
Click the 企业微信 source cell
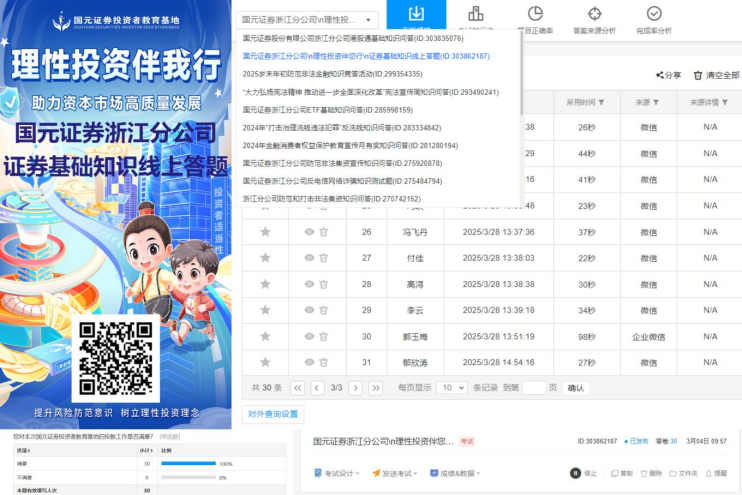pos(648,337)
